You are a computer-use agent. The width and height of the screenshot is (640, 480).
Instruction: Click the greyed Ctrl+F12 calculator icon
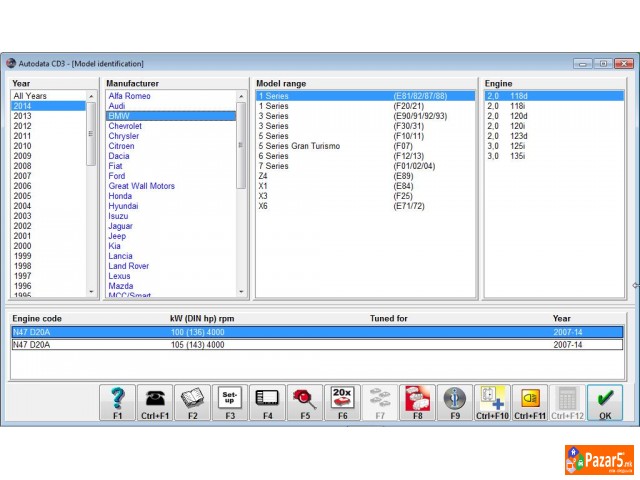[x=567, y=403]
